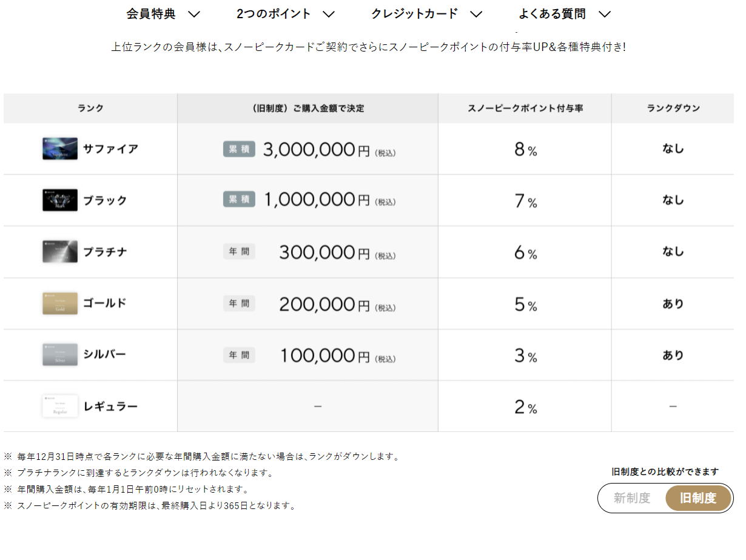Image resolution: width=746 pixels, height=560 pixels.
Task: Click なし in the プラチナ row
Action: pyautogui.click(x=673, y=252)
